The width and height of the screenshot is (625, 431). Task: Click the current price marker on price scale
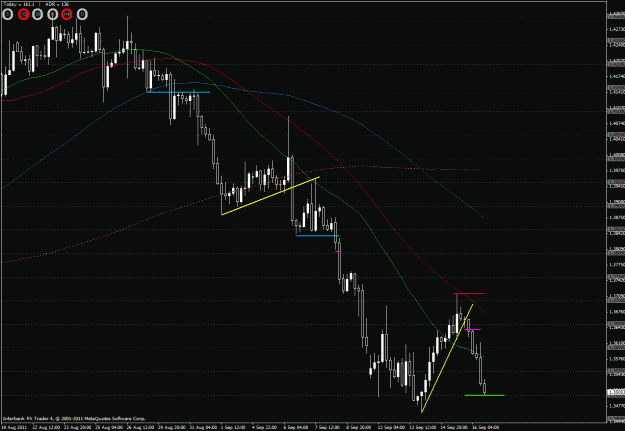(616, 393)
